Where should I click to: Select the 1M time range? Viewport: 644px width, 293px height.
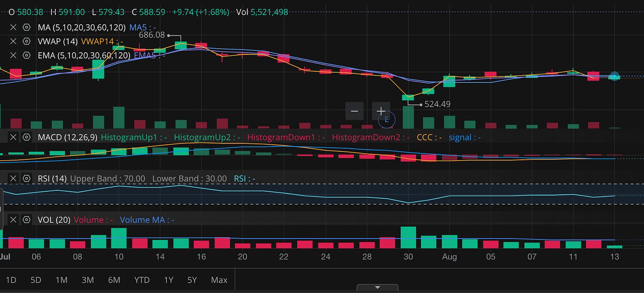[x=61, y=280]
